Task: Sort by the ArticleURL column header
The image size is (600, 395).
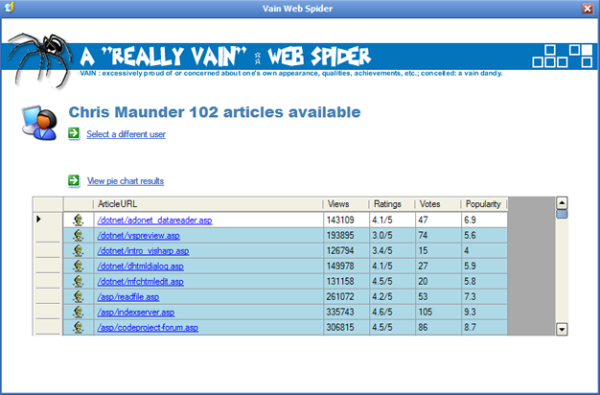Action: [209, 204]
